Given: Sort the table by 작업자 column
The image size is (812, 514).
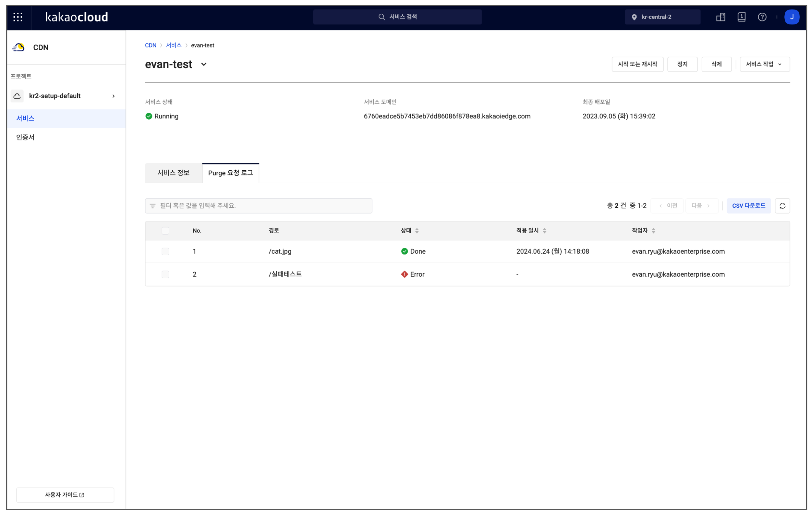Looking at the screenshot, I should (x=653, y=231).
